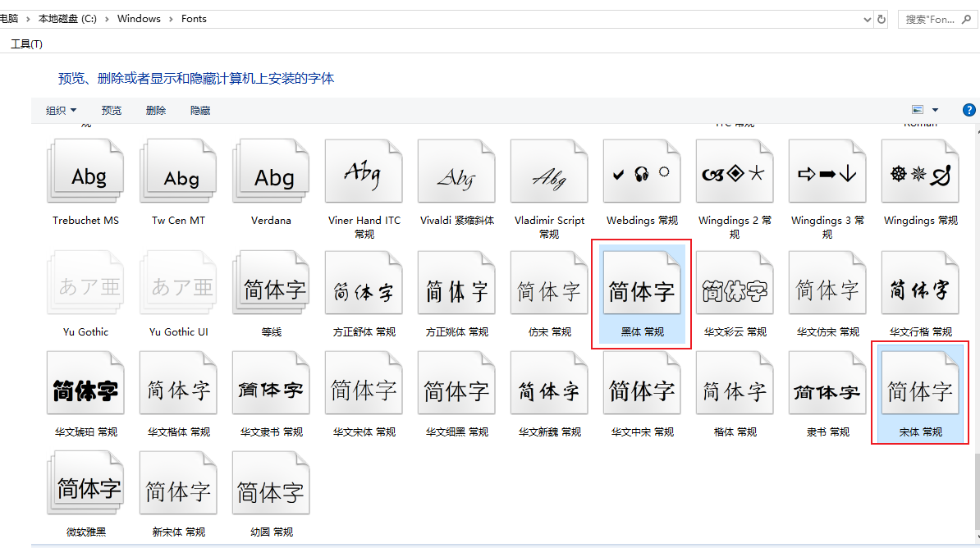
Task: Select the 微软雅黑 font icon
Action: 85,483
